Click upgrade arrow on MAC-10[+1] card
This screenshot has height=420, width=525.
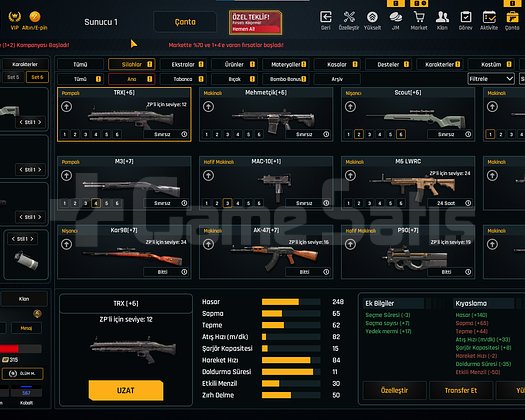coord(208,176)
